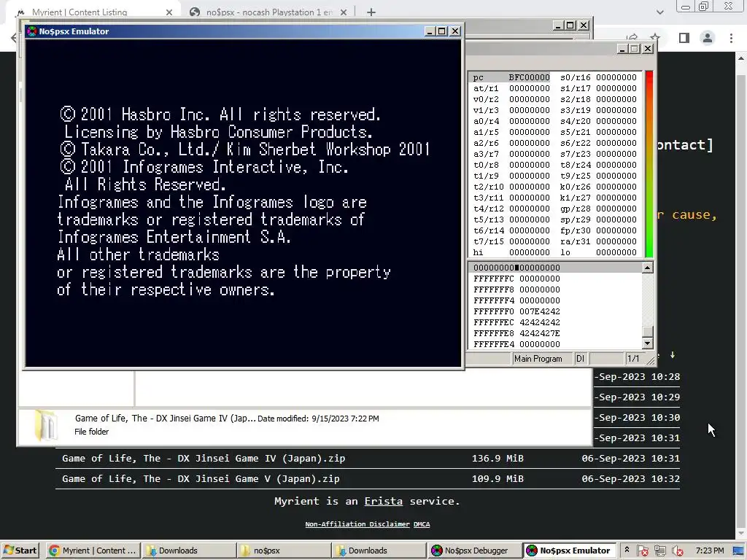Image resolution: width=747 pixels, height=560 pixels.
Task: Open a new Chrome tab
Action: pyautogui.click(x=371, y=12)
